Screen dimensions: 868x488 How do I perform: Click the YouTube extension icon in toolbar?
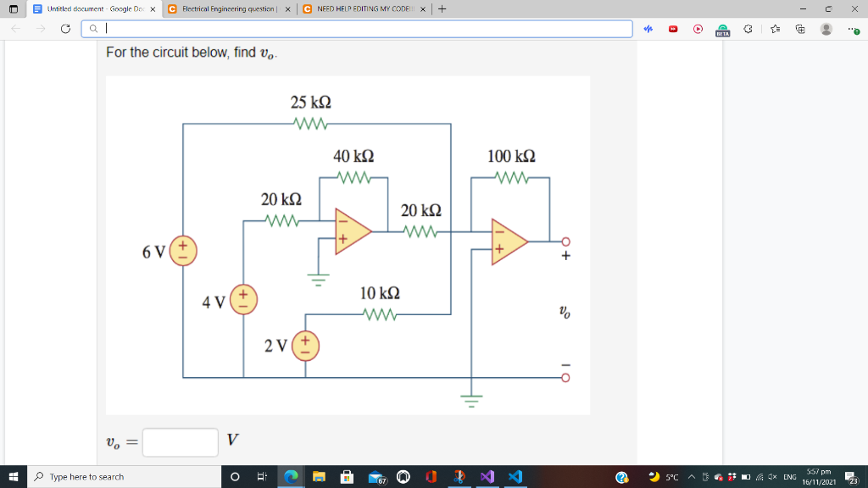click(x=674, y=28)
